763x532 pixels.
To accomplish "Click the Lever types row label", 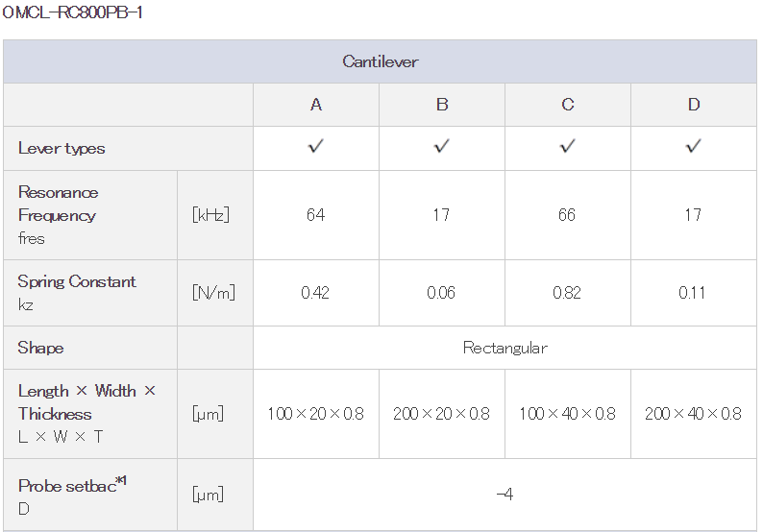I will pyautogui.click(x=62, y=148).
